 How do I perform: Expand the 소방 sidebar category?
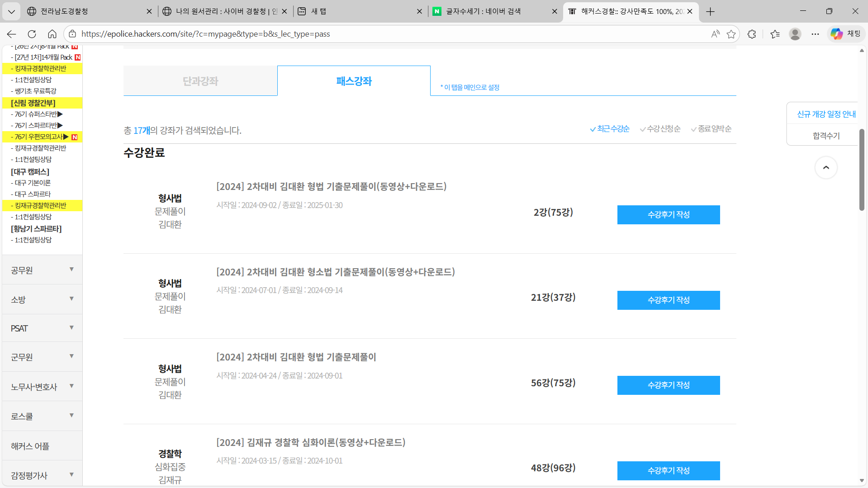42,299
